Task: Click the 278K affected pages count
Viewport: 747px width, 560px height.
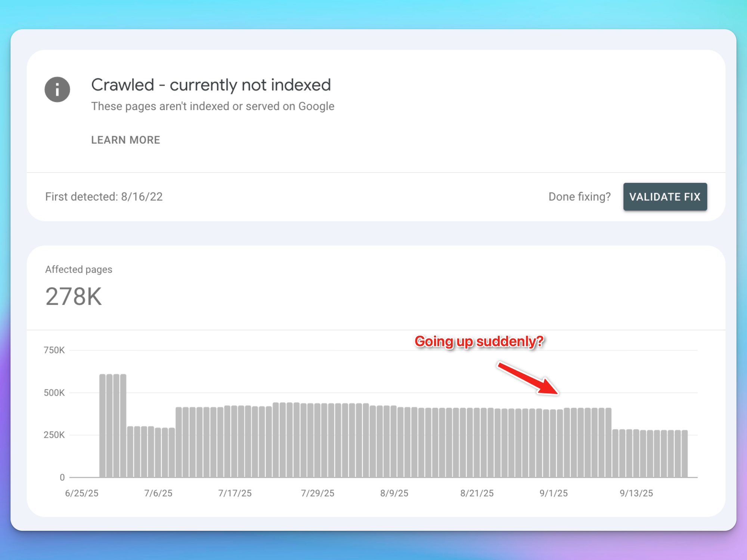Action: point(74,296)
